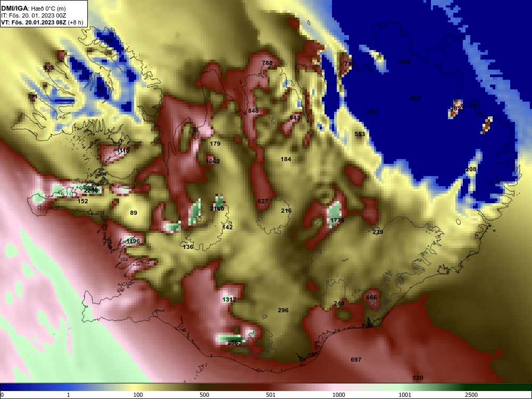Click the 179 map value
532x399 pixels.
click(215, 144)
